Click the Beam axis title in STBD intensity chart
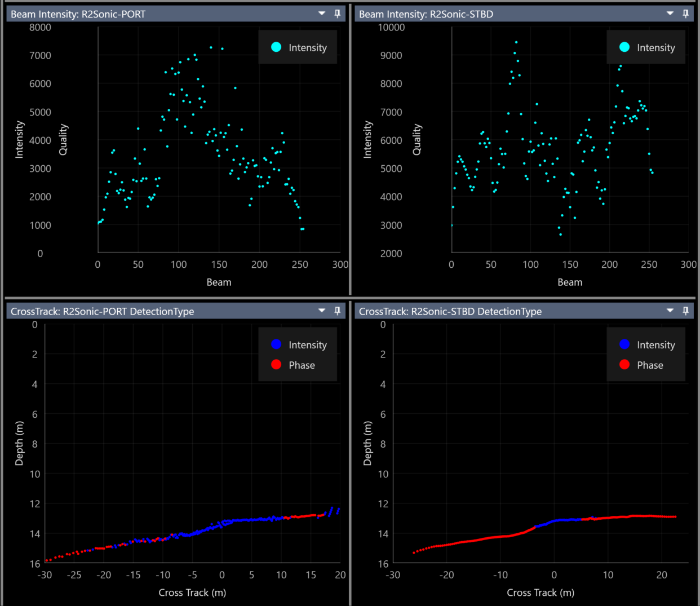Viewport: 700px width, 606px height. click(x=570, y=282)
